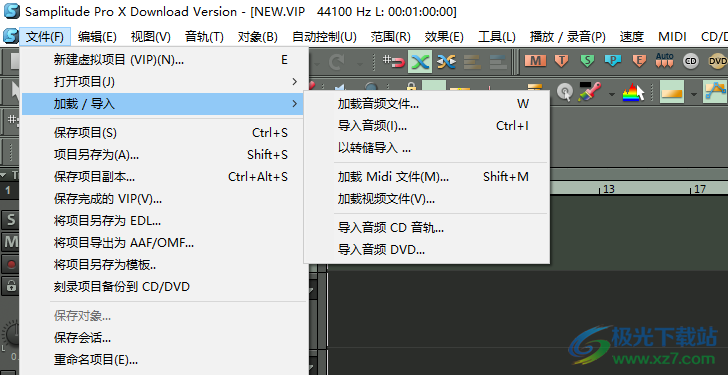Toggle the green auto crossfade icon
The width and height of the screenshot is (728, 375).
[420, 61]
